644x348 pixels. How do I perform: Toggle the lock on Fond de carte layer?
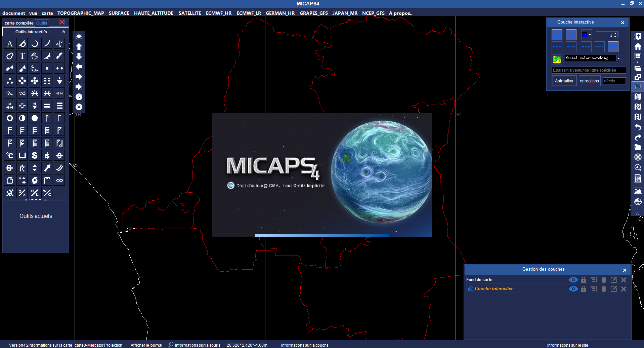[584, 280]
